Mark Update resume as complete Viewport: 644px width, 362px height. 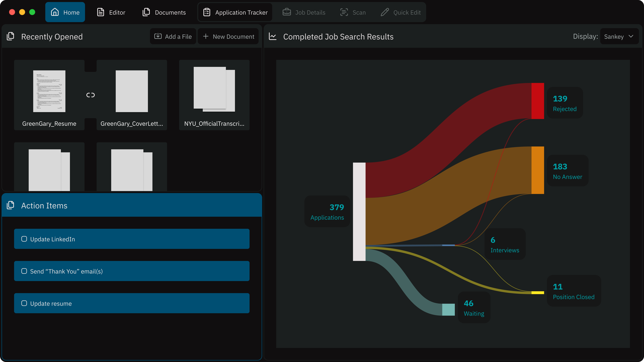pos(24,303)
